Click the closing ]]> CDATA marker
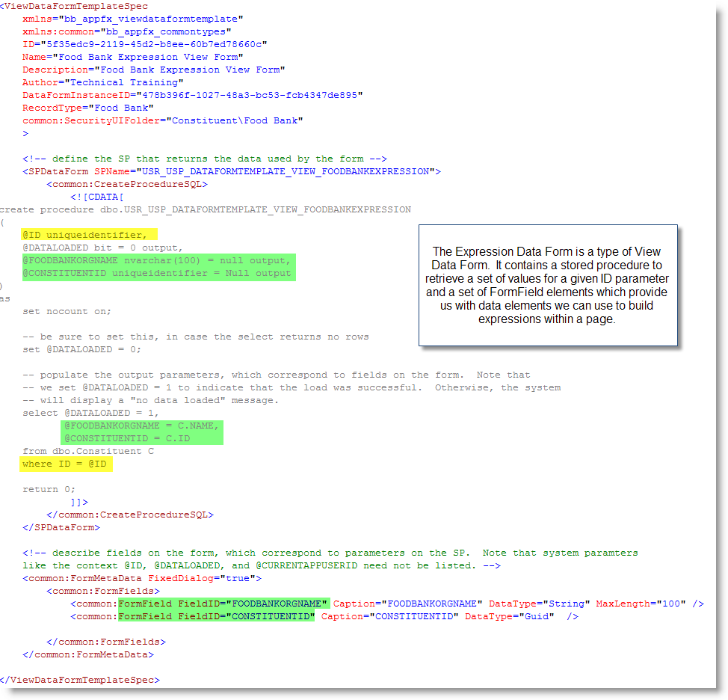The image size is (728, 700). pyautogui.click(x=79, y=502)
